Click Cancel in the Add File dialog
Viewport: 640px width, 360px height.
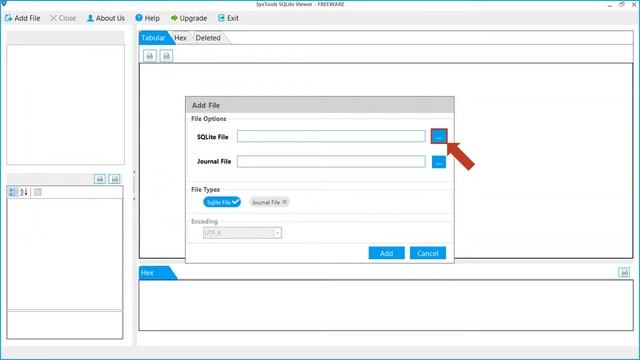point(428,253)
